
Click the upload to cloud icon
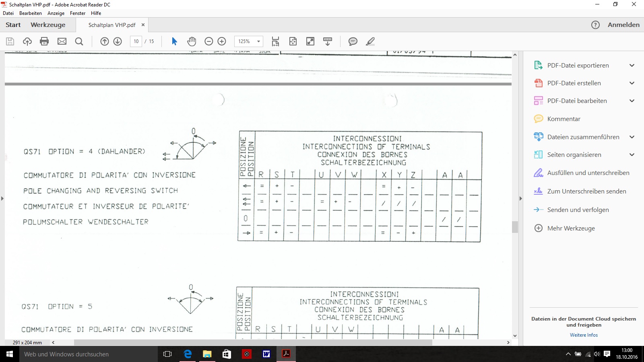(27, 41)
